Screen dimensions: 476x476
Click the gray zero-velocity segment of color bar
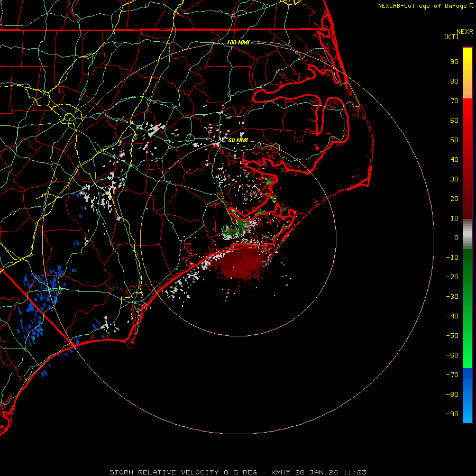467,234
